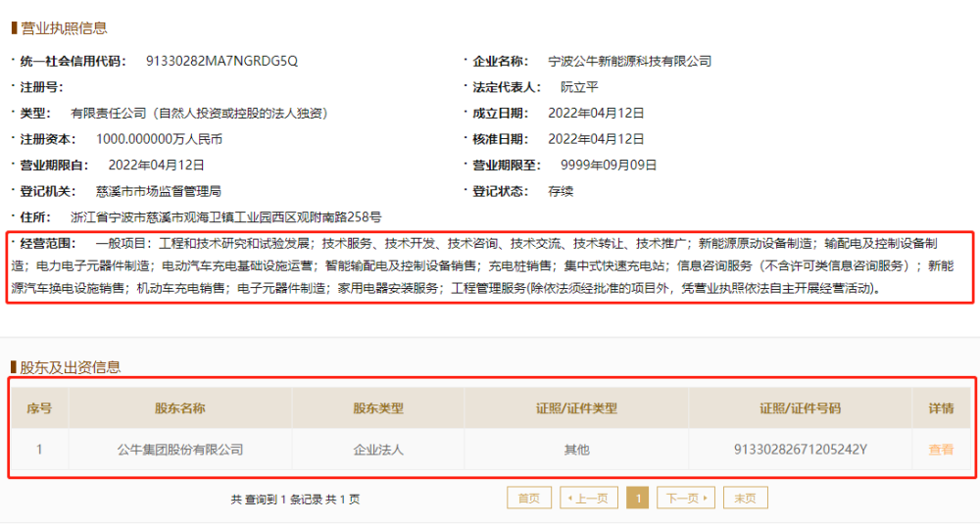Click the 统一社会信用代码 label
980x524 pixels.
[73, 61]
